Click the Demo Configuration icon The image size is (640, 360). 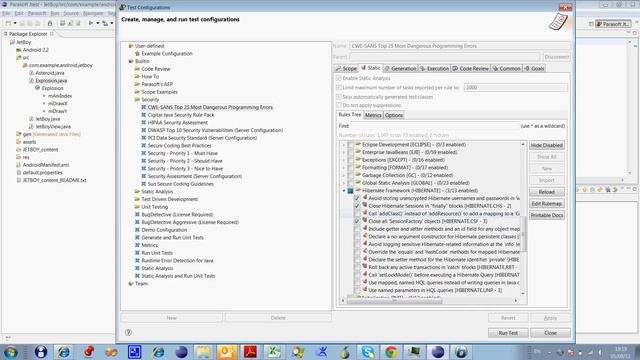(137, 230)
